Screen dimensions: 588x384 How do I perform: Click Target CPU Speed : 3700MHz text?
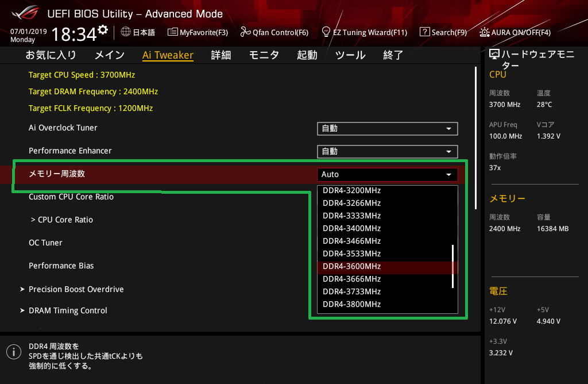tap(82, 75)
